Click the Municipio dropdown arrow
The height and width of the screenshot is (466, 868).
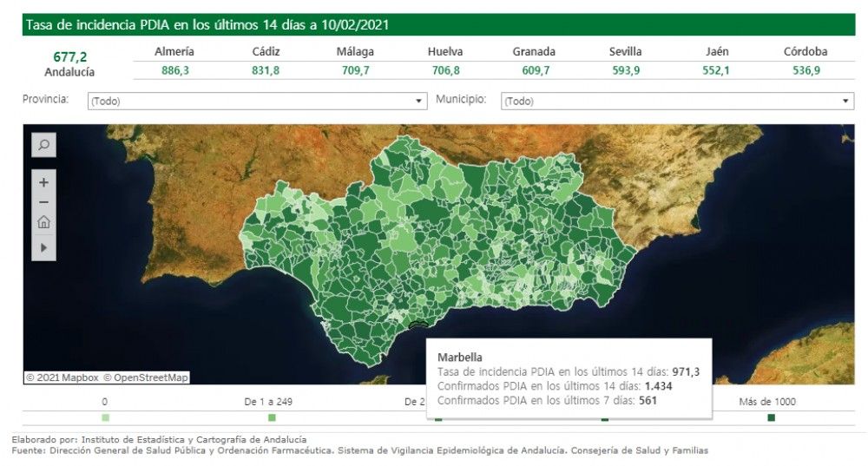(845, 102)
